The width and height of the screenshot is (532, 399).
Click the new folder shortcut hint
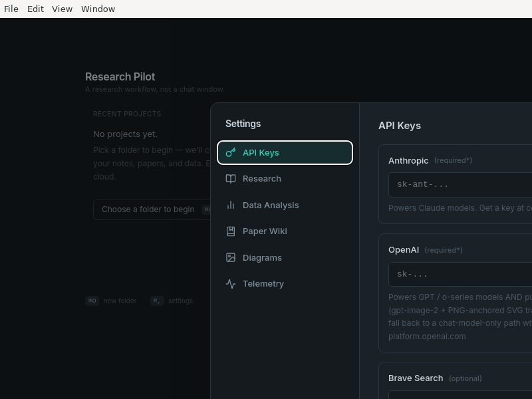(x=111, y=301)
